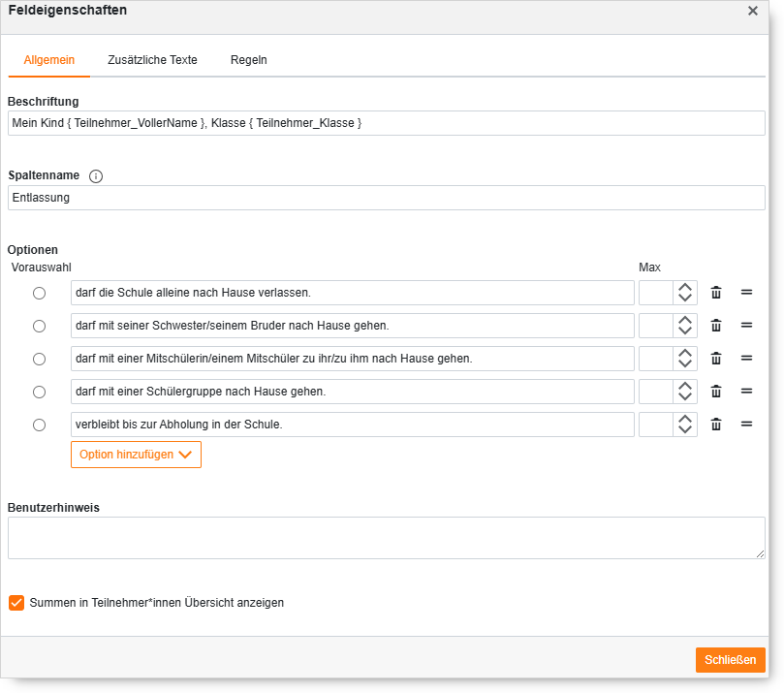Delete the Mitschülerin/Mitschüler option
The height and width of the screenshot is (693, 784).
coord(716,358)
